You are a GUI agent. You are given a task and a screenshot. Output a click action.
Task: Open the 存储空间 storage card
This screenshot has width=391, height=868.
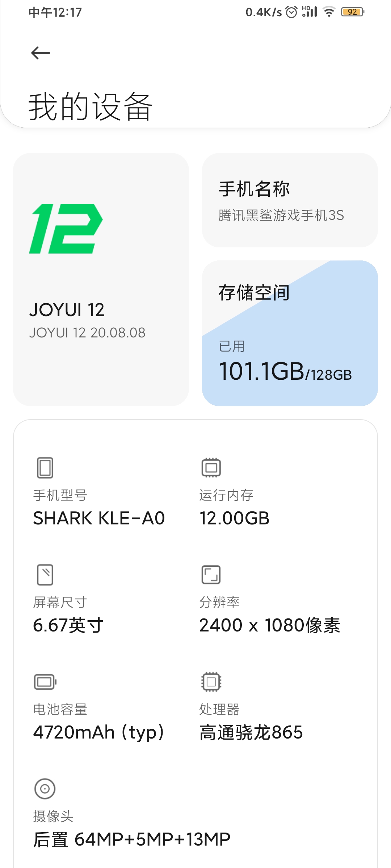[x=290, y=333]
